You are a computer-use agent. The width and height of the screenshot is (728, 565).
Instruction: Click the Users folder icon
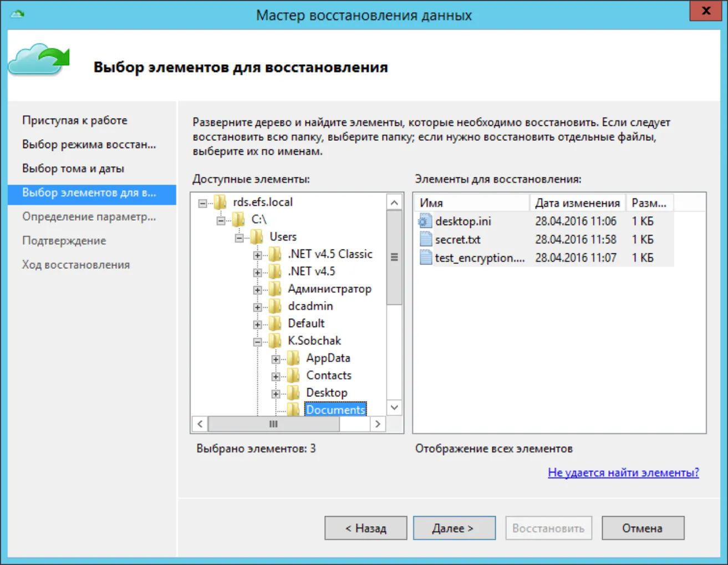coord(257,237)
